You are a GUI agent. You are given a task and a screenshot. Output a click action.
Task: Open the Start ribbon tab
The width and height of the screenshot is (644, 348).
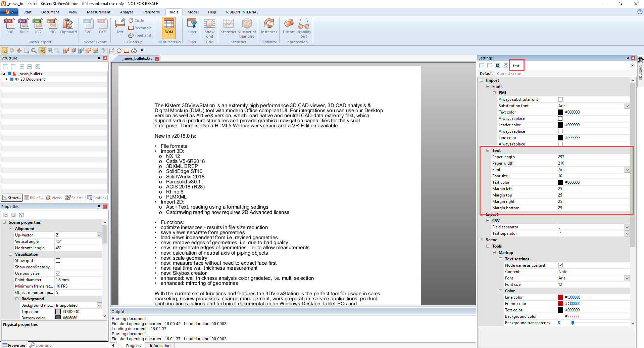[x=28, y=12]
